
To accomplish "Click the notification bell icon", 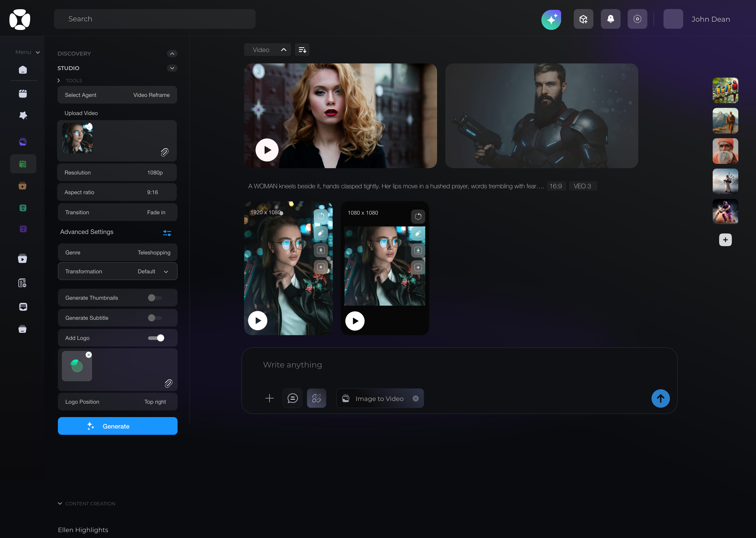I will coord(610,19).
